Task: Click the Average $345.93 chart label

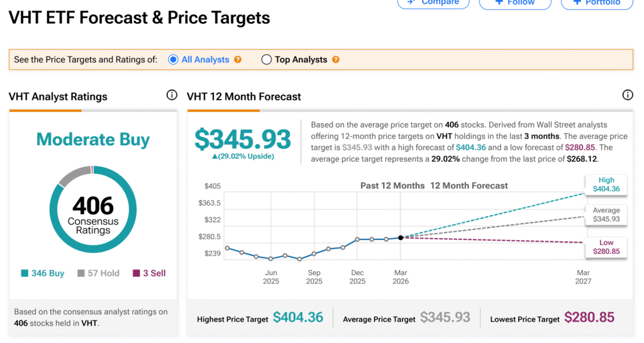Action: [606, 215]
